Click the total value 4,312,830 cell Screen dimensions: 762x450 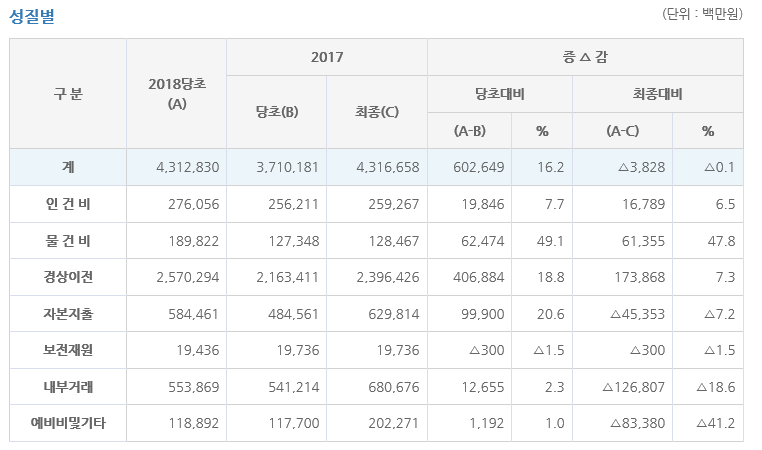pos(187,167)
